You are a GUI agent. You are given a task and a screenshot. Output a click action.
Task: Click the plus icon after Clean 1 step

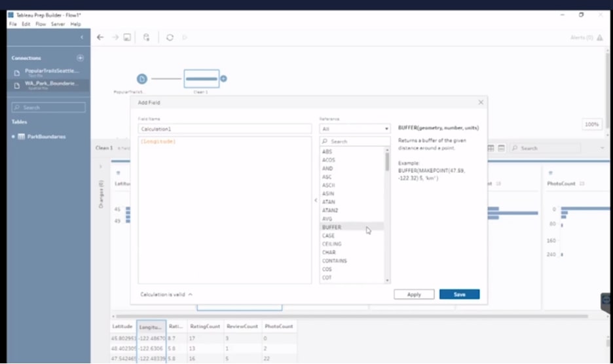click(x=223, y=79)
